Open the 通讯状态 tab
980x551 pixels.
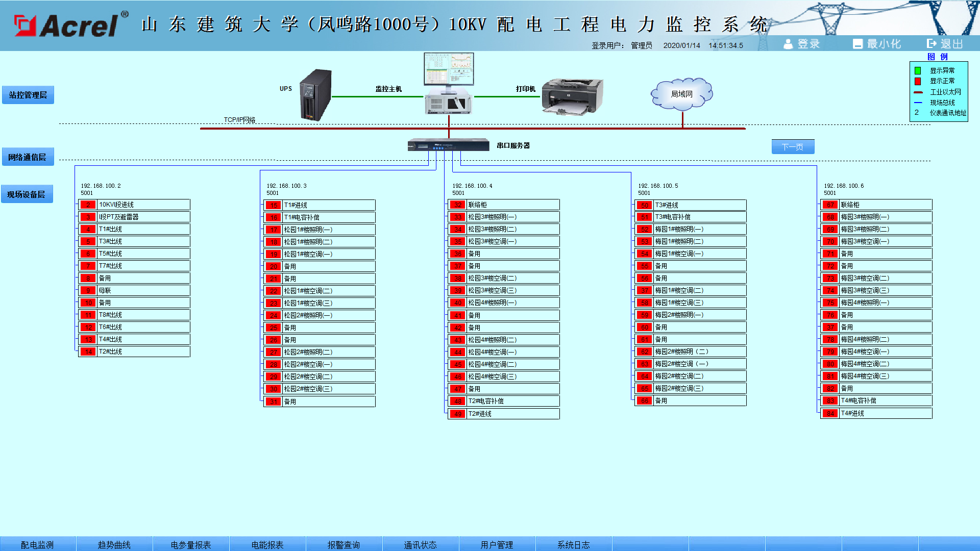pyautogui.click(x=420, y=544)
